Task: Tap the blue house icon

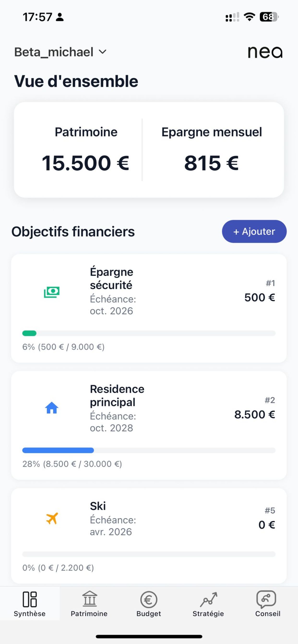Action: click(52, 408)
